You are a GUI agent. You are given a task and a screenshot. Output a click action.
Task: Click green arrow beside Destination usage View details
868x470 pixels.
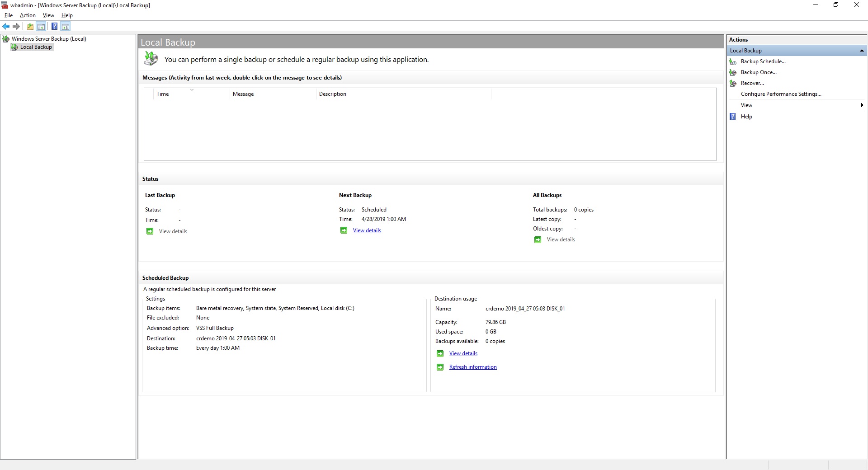tap(440, 353)
